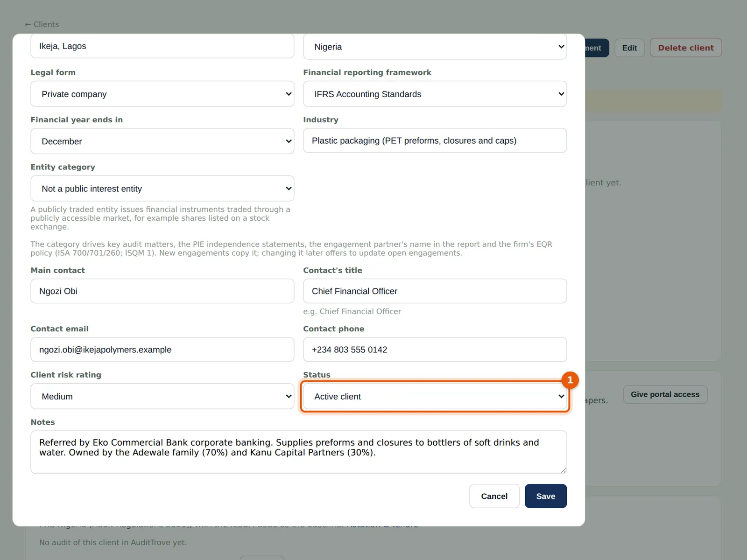Expand the Client risk rating dropdown

point(162,396)
